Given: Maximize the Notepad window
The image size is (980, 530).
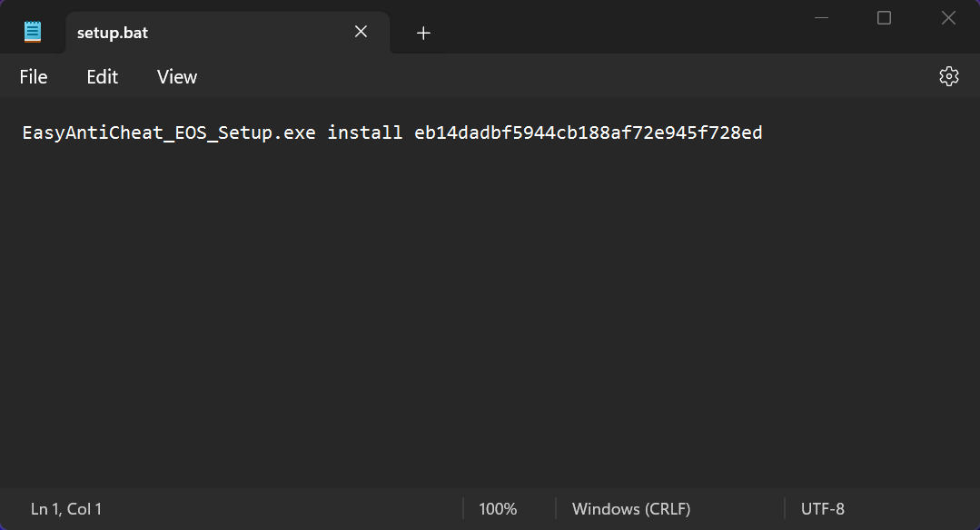Looking at the screenshot, I should (884, 18).
